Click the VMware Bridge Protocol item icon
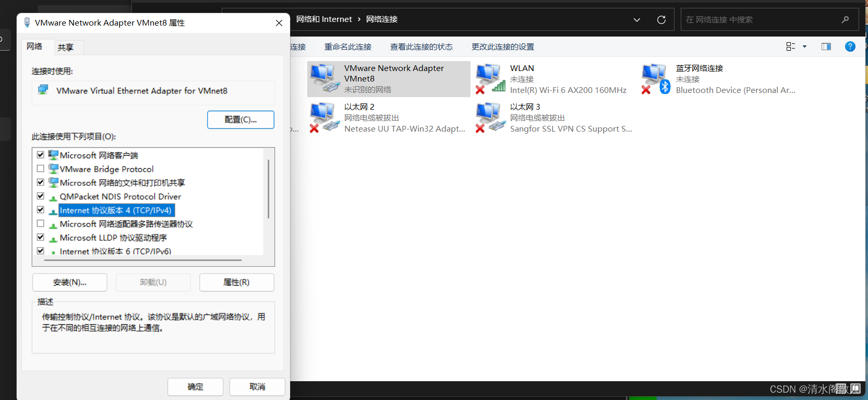The width and height of the screenshot is (868, 400). click(x=53, y=169)
